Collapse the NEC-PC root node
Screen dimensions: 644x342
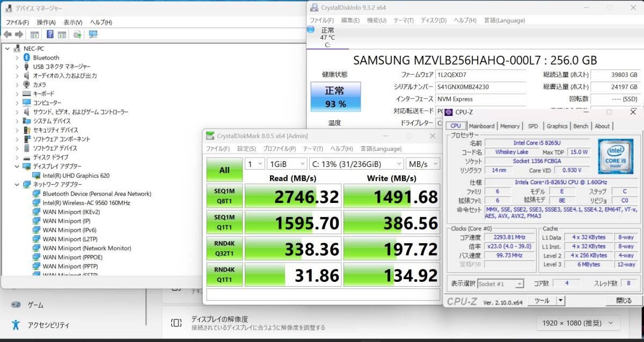pos(8,48)
